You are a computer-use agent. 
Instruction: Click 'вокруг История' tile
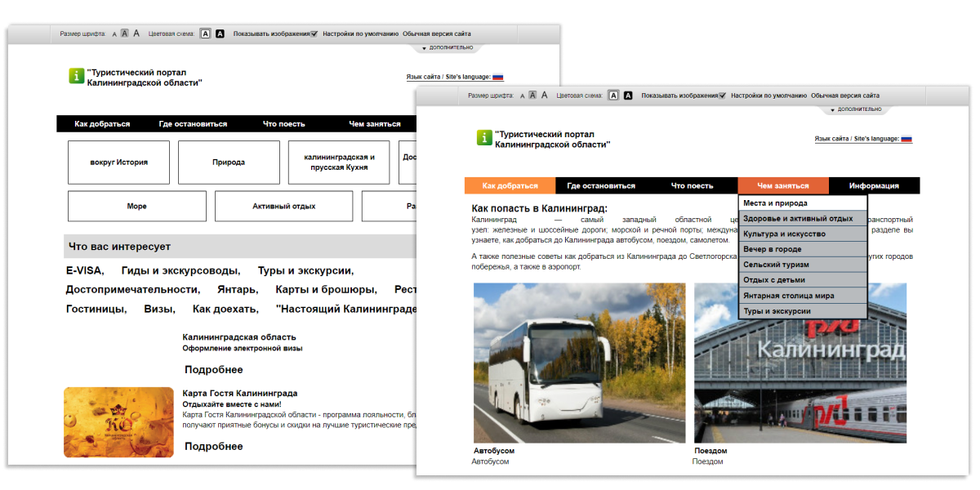pyautogui.click(x=118, y=163)
